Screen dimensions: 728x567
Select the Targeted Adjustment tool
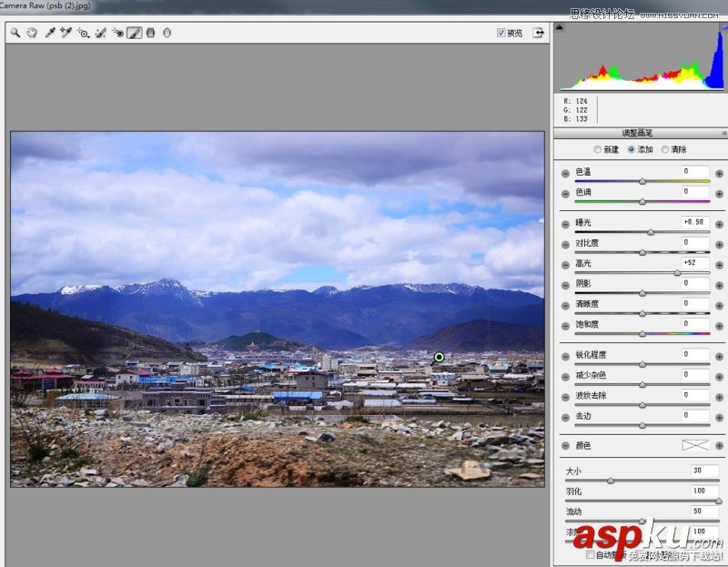(x=83, y=33)
